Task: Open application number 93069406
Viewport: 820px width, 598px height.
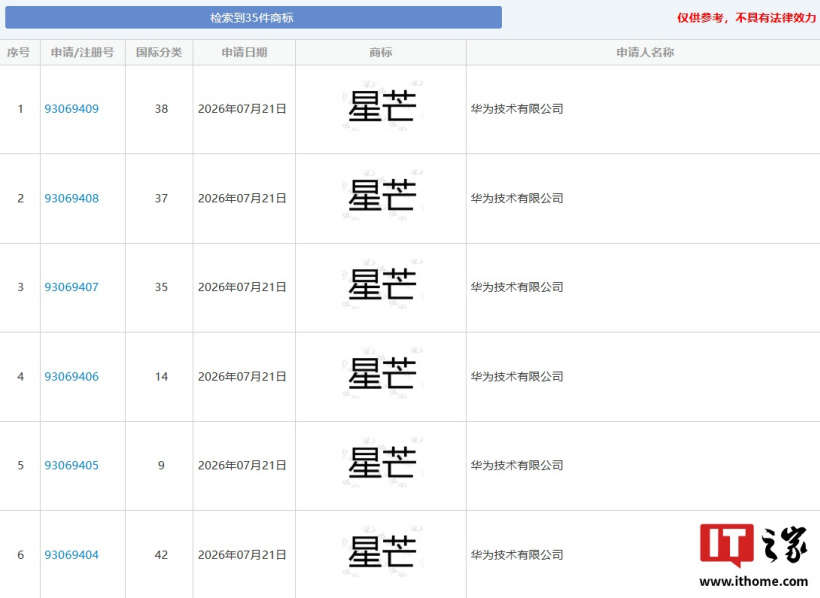Action: click(x=72, y=377)
